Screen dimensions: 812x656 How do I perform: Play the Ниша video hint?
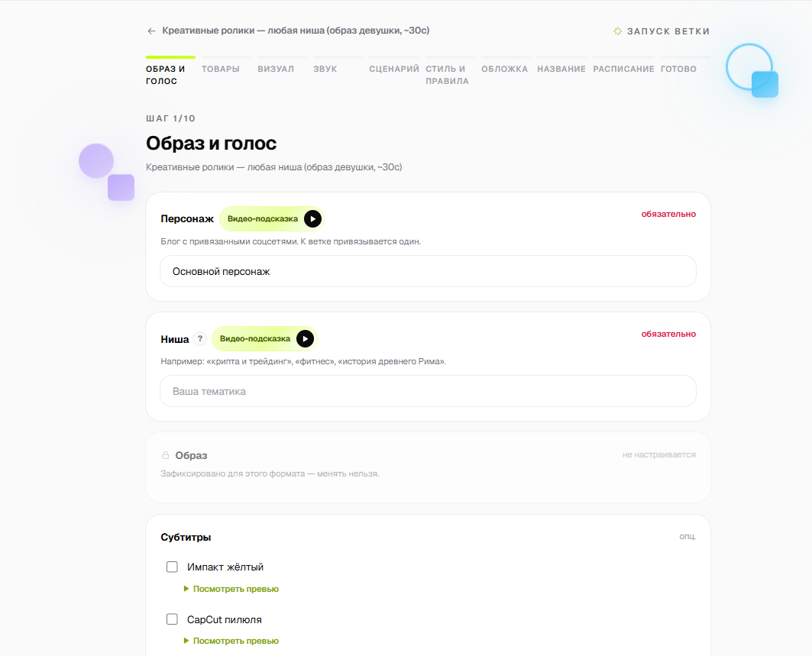(305, 339)
